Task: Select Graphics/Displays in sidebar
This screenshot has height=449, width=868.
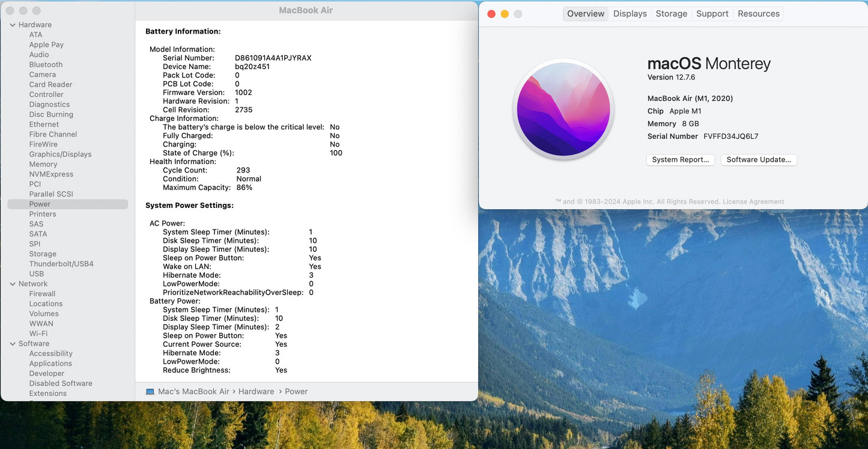Action: pyautogui.click(x=60, y=154)
